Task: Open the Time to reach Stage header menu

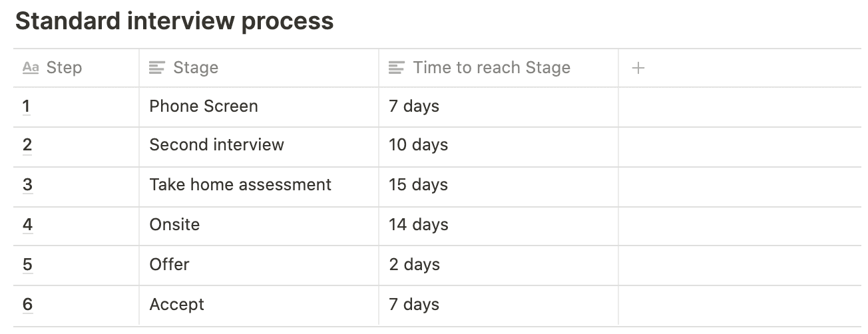Action: coord(499,68)
